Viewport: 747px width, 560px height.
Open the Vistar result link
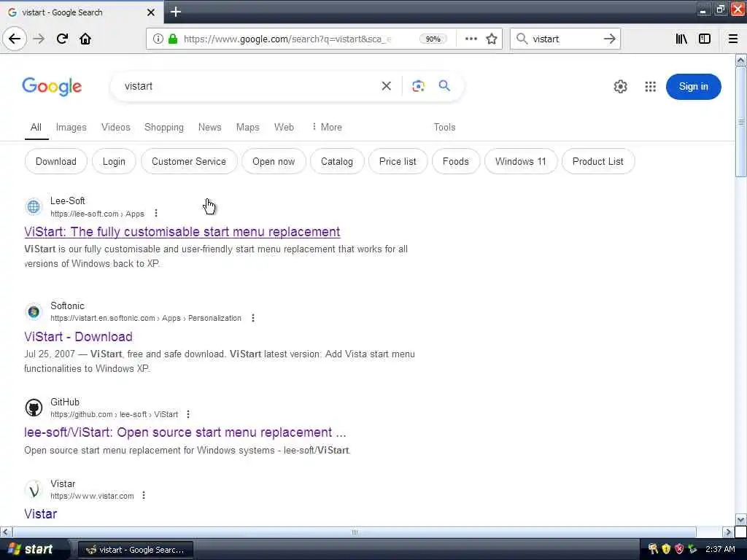(x=41, y=514)
